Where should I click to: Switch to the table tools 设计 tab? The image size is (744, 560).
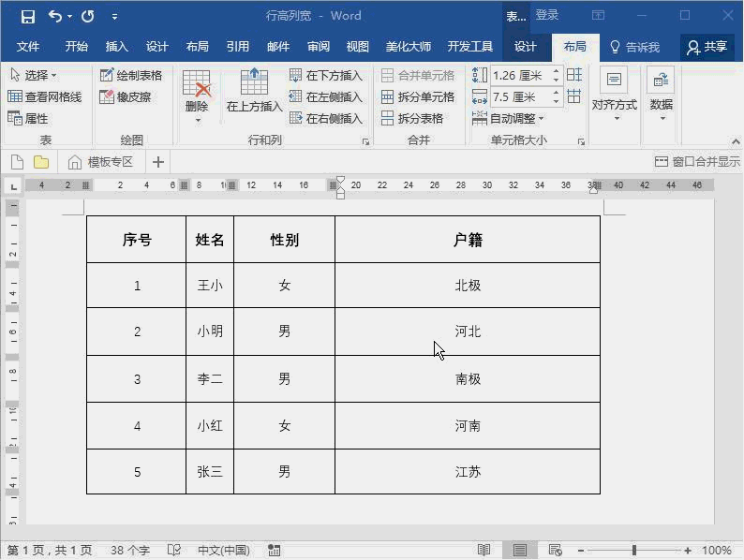click(526, 47)
